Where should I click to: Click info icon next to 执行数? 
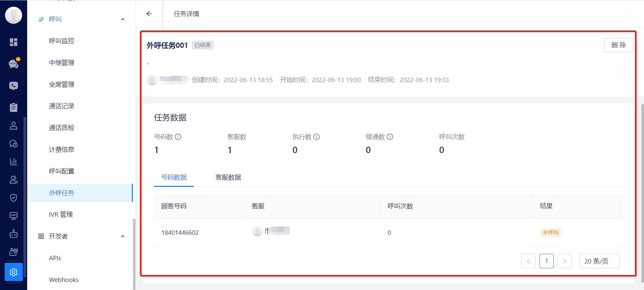[317, 137]
